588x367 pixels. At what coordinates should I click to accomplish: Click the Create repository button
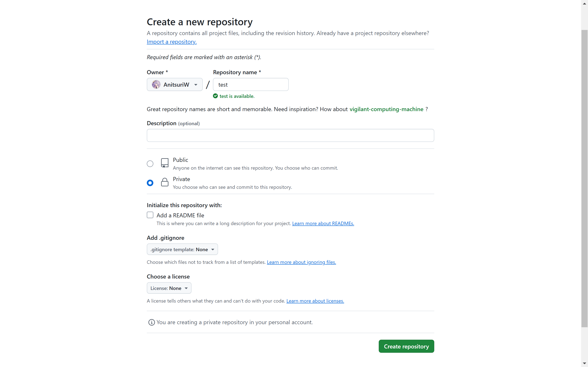406,346
